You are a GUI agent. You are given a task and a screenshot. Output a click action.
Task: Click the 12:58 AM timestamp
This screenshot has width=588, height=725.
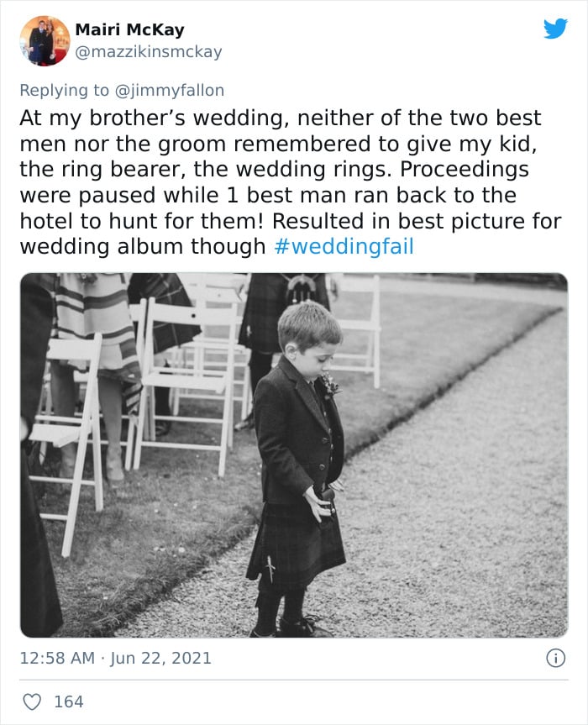[57, 658]
